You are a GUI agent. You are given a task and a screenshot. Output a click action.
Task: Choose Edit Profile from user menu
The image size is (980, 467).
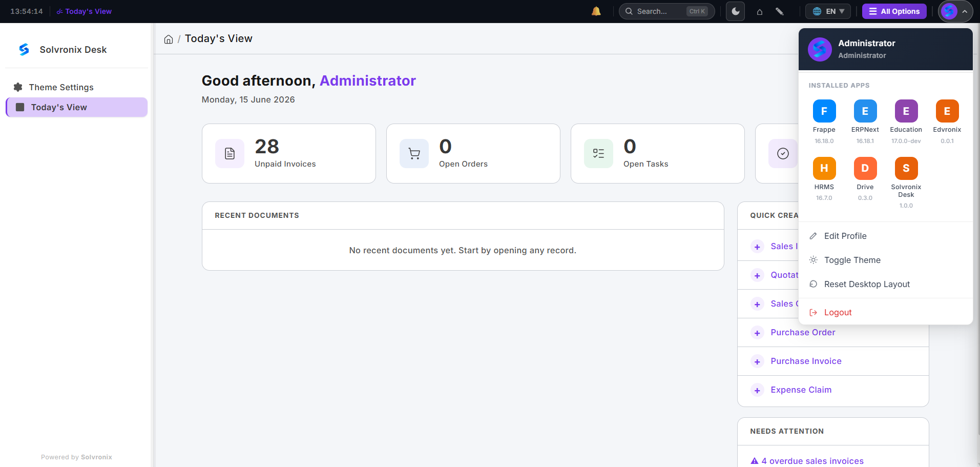pyautogui.click(x=885, y=236)
